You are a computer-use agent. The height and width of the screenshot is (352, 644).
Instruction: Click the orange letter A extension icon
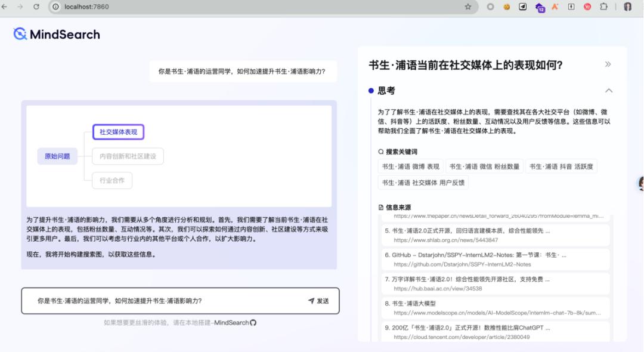555,7
